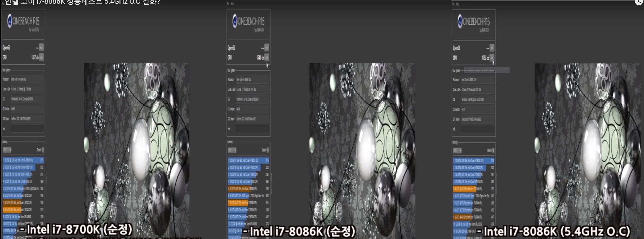Open the File menu in the middle Cinebench window
Image resolution: width=644 pixels, height=239 pixels.
228,4
